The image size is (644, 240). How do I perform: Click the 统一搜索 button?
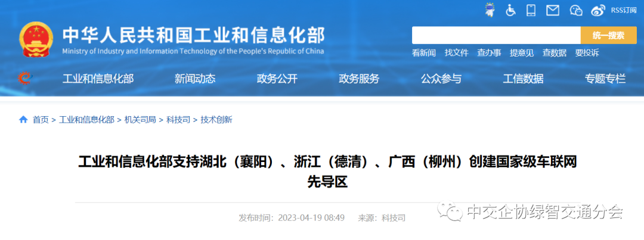point(608,35)
